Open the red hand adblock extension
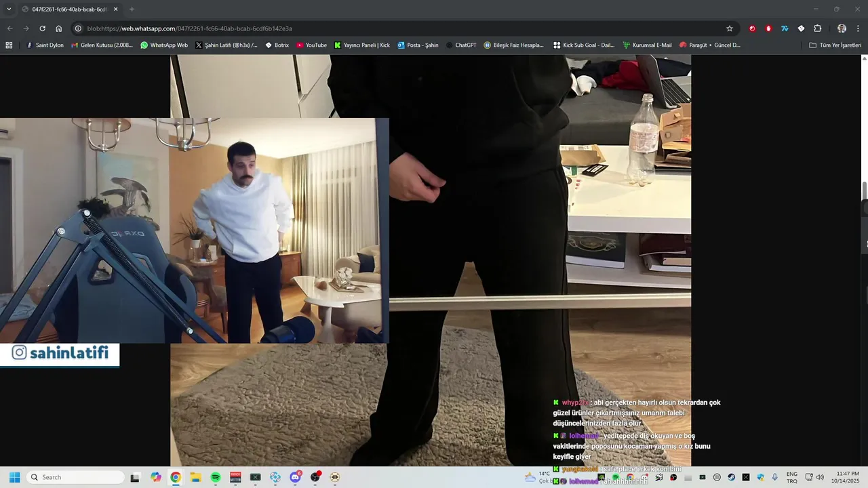The height and width of the screenshot is (488, 868). click(768, 28)
